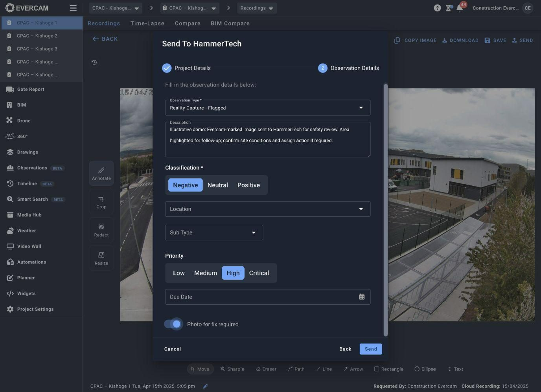The image size is (541, 392).
Task: Switch to the Compare tab
Action: pyautogui.click(x=188, y=23)
